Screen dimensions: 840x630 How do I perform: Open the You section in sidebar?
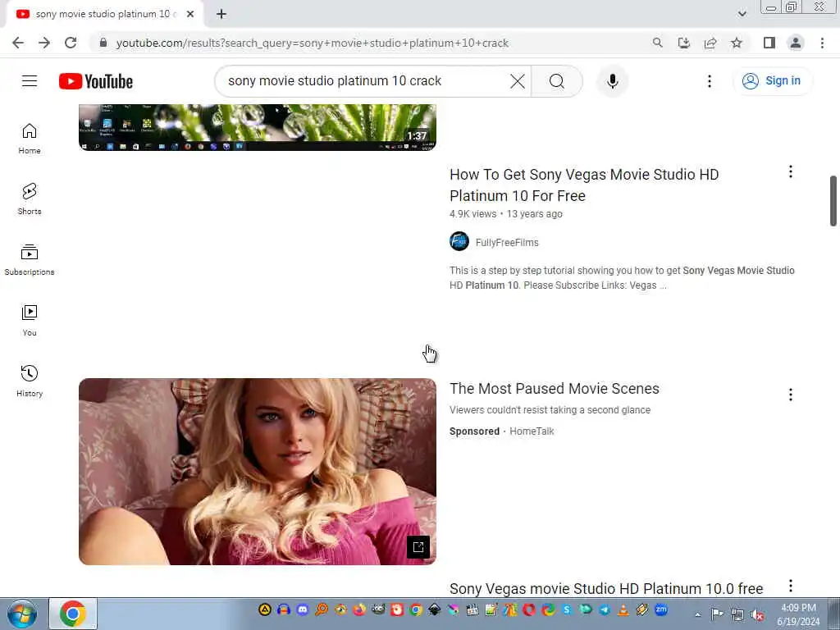[x=30, y=321]
